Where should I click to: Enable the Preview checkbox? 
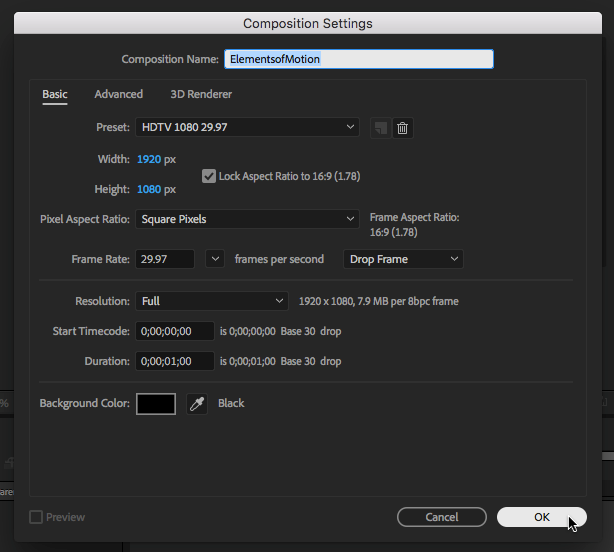coord(36,517)
